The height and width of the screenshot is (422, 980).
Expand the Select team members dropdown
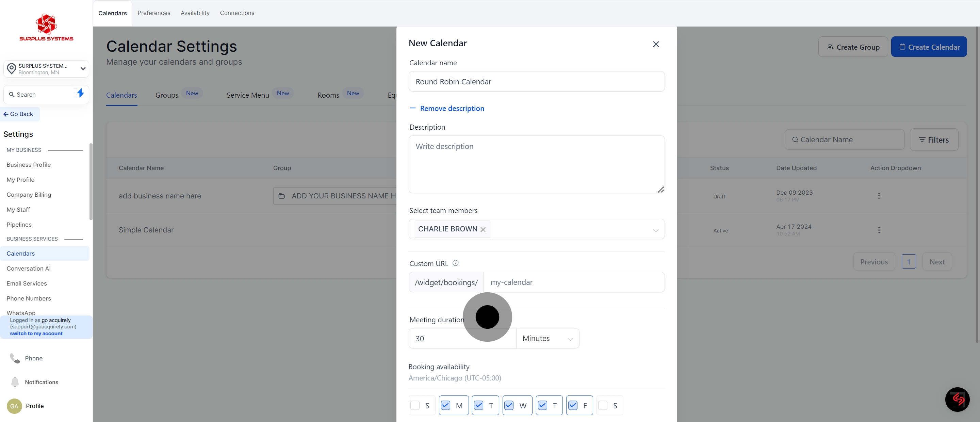point(655,230)
